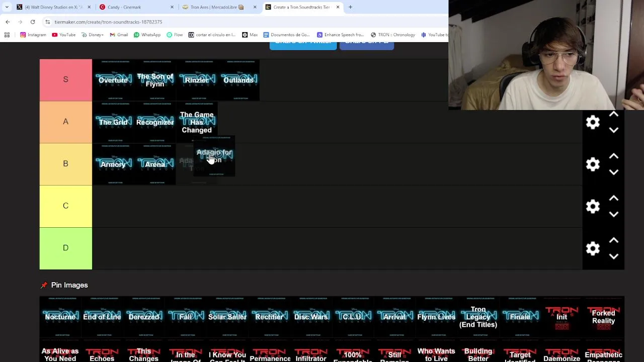644x362 pixels.
Task: Select the Armory tile in B tier
Action: pos(113,164)
